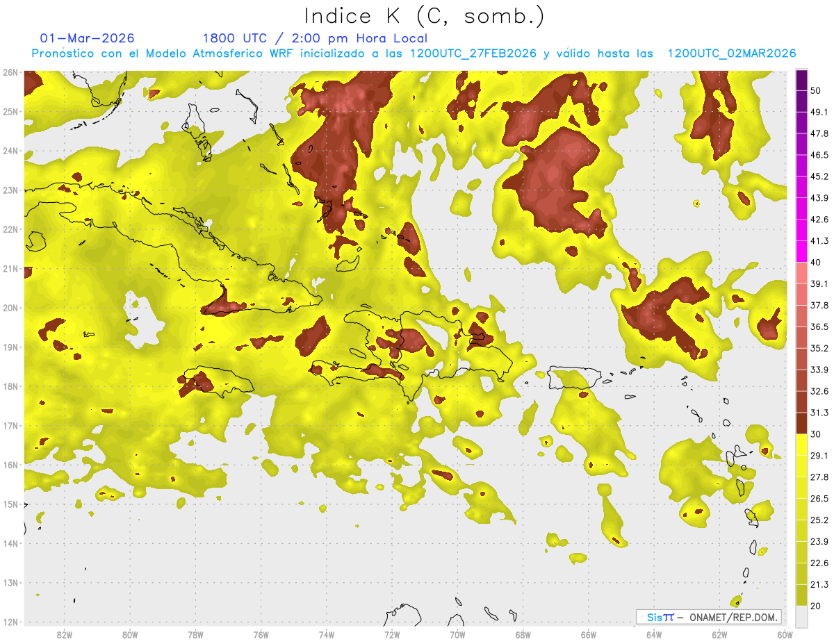Click the latitude label '20N'
This screenshot has width=834, height=644.
10,308
